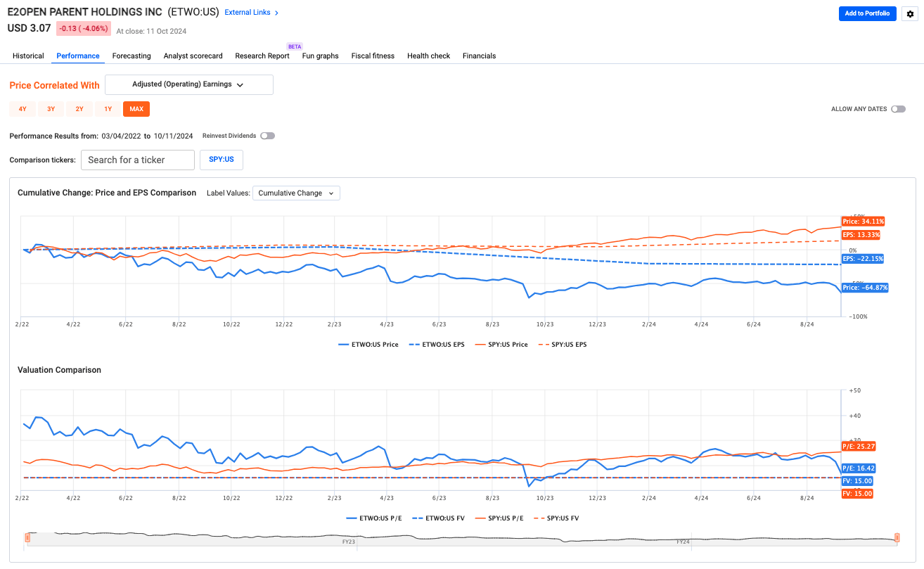Image resolution: width=924 pixels, height=569 pixels.
Task: Click left handle of range navigator
Action: [x=27, y=538]
